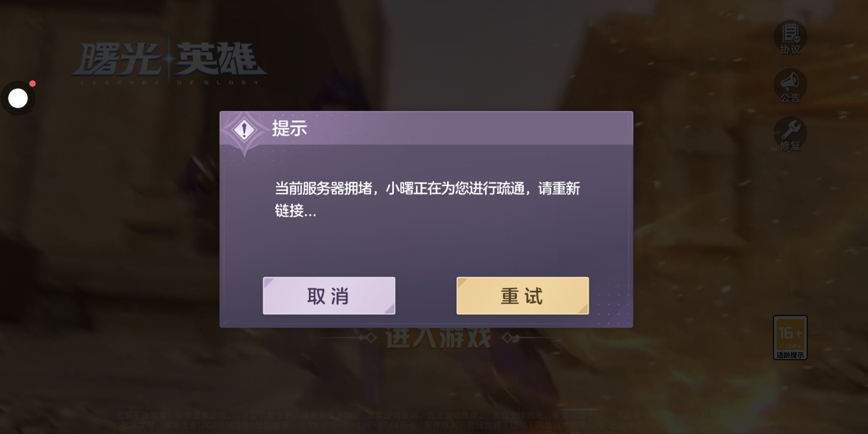Viewport: 868px width, 434px height.
Task: Tap the red notification dot on floating button
Action: point(33,84)
